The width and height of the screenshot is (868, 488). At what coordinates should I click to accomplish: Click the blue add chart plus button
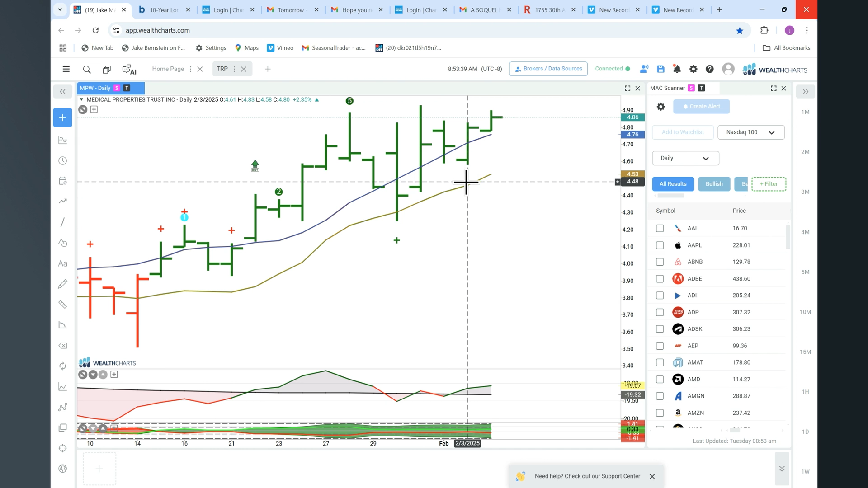tap(63, 117)
